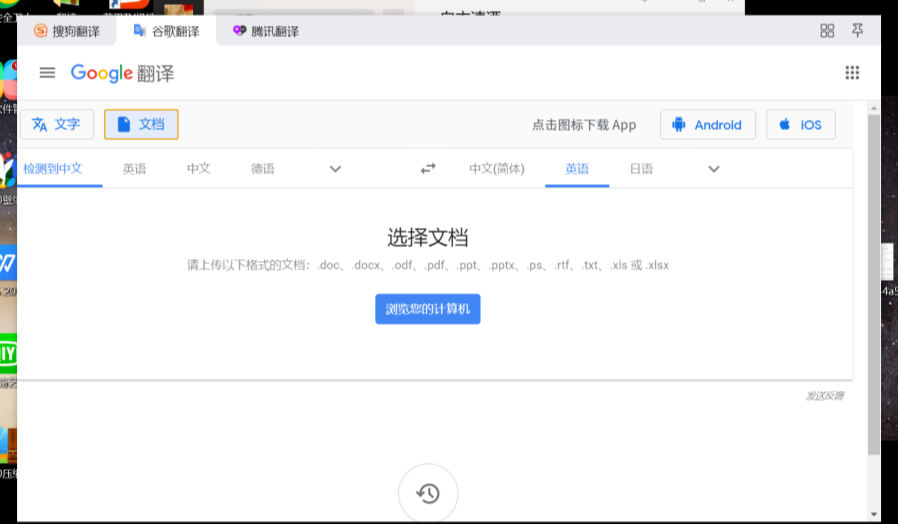Choose 英语 as source language
Image resolution: width=898 pixels, height=524 pixels.
point(134,168)
